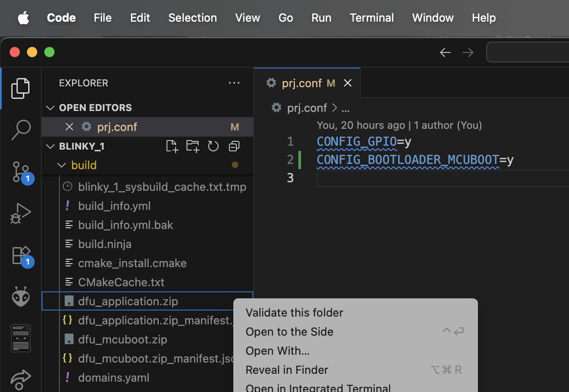
Task: Refresh the Explorer file tree
Action: pyautogui.click(x=213, y=146)
